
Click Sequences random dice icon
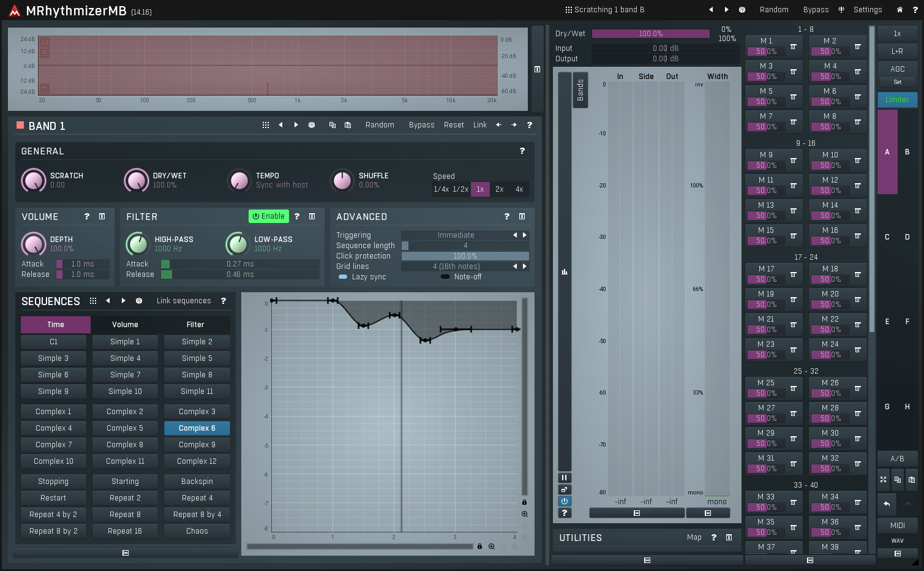(x=138, y=301)
